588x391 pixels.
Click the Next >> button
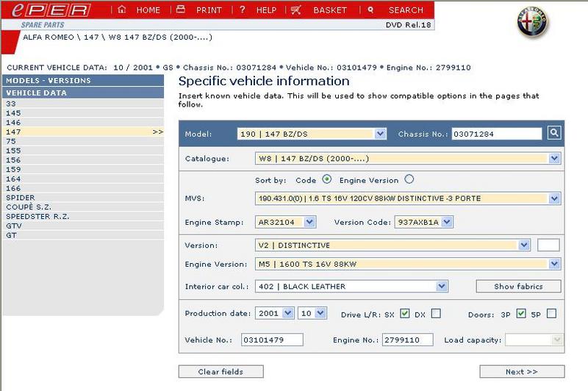pos(522,371)
